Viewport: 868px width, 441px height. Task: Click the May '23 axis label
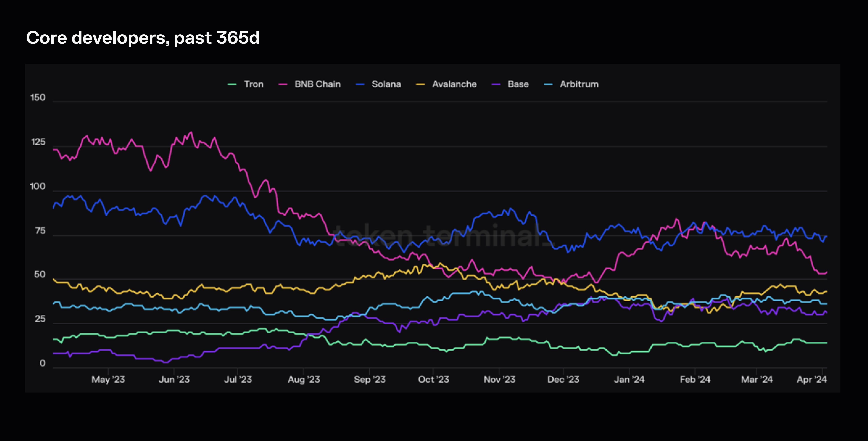tap(108, 379)
